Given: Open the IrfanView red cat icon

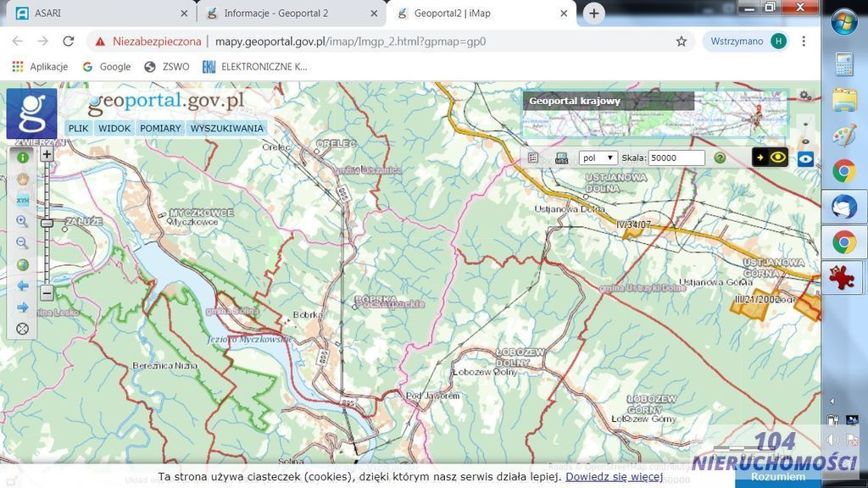Looking at the screenshot, I should click(842, 277).
